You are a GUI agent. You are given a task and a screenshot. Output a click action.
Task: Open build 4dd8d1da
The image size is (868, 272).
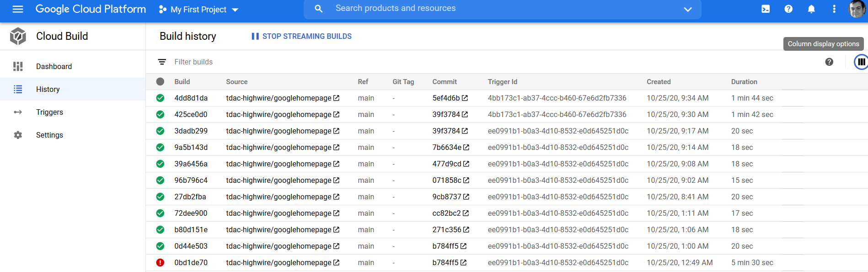[x=191, y=98]
